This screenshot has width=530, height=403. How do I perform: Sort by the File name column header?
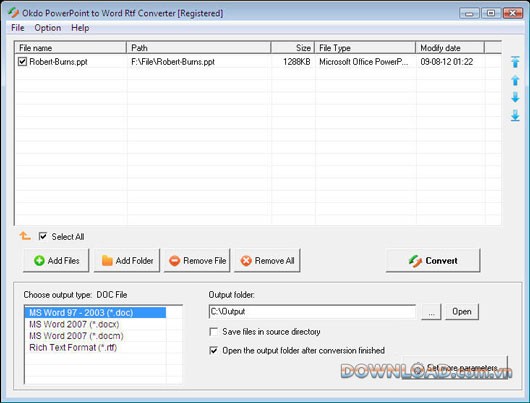(x=70, y=48)
